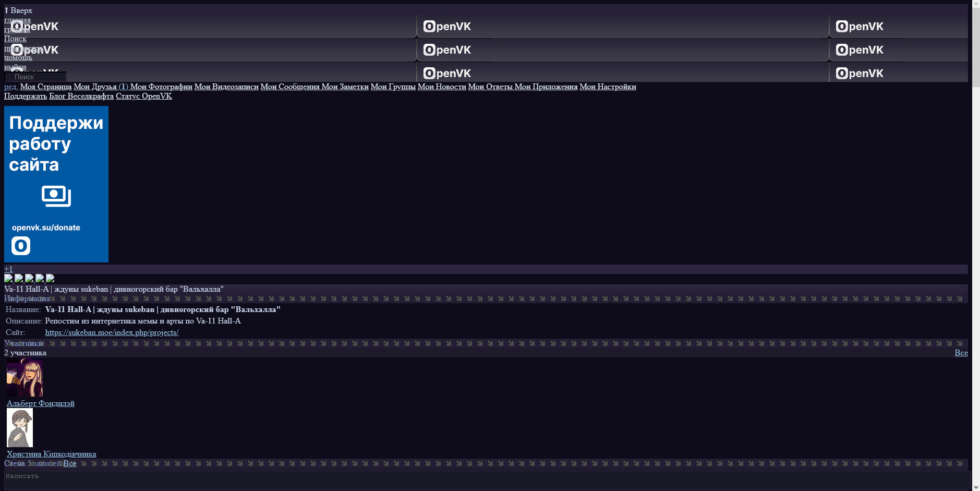Click the bold group name after Название
This screenshot has height=491, width=980.
[x=163, y=309]
